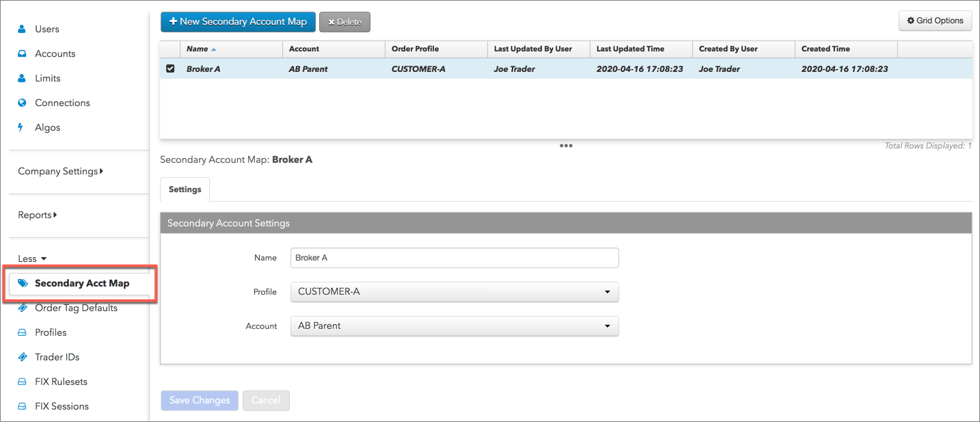Expand the Company Settings menu
Screen dimensions: 980x422
point(60,171)
